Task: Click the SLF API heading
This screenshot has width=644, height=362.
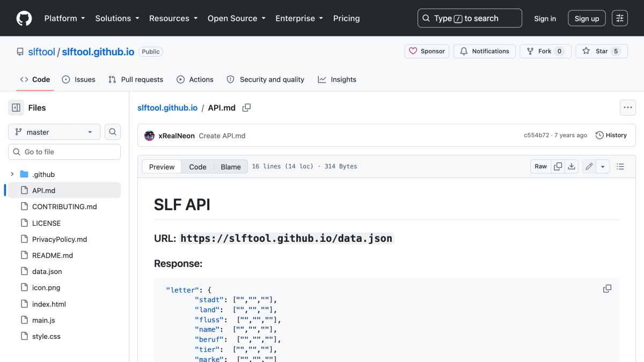Action: tap(182, 204)
